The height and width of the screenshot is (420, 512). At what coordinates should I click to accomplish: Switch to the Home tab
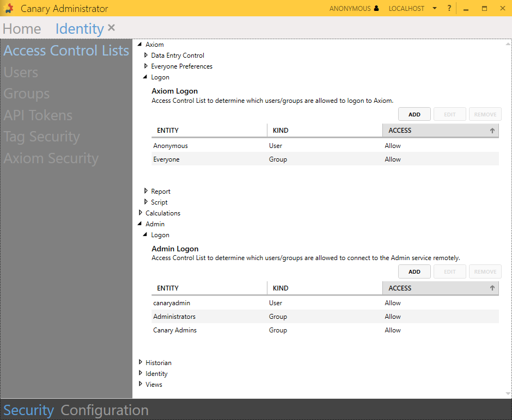point(22,29)
